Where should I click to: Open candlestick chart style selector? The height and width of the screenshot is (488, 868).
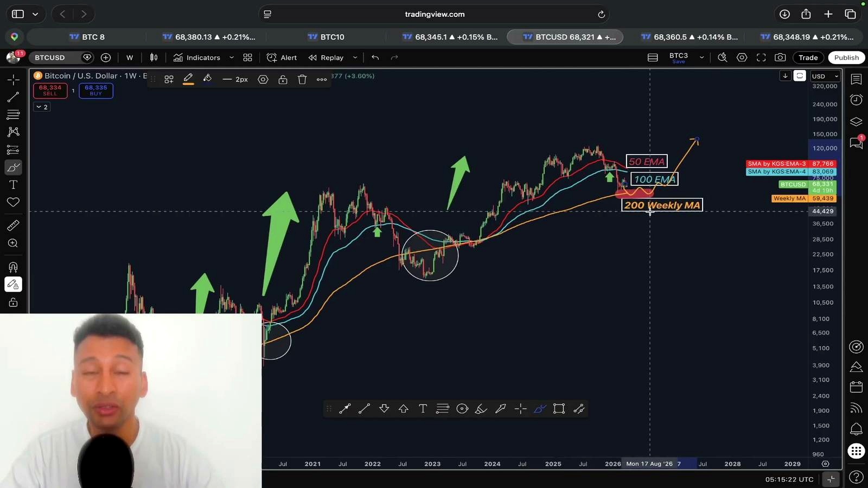tap(154, 57)
